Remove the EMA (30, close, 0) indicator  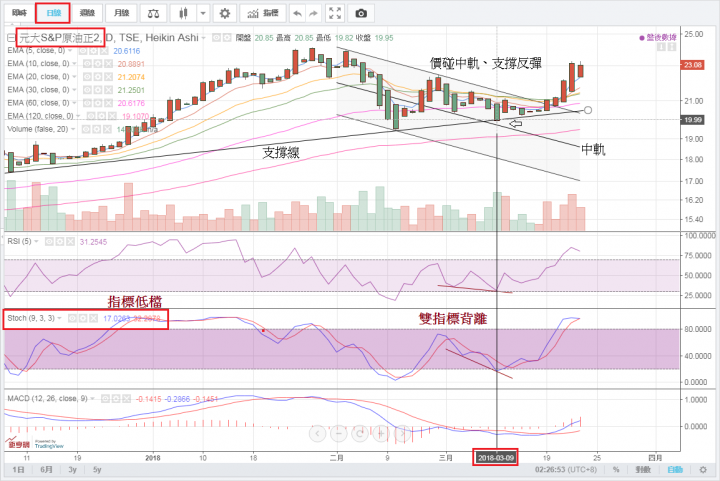[x=108, y=90]
